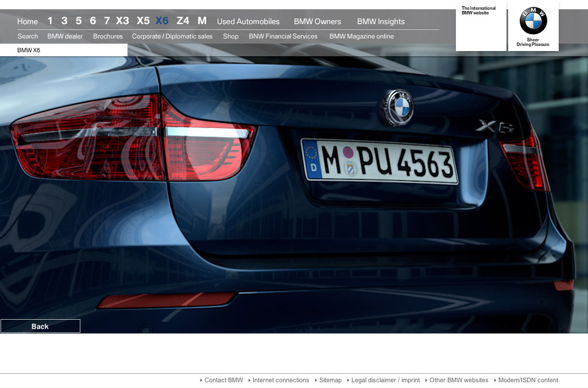Find a BMW dealer
This screenshot has height=388, width=588.
tap(65, 36)
